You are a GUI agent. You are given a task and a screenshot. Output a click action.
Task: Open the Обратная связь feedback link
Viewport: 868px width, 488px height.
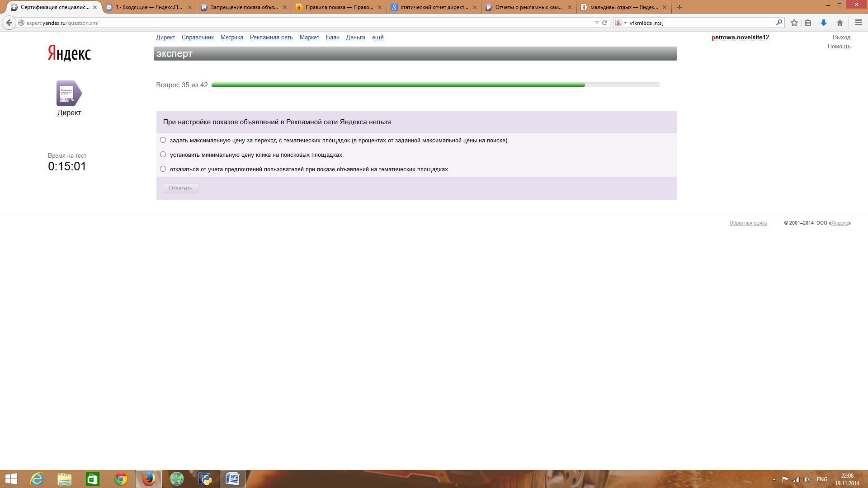click(748, 223)
